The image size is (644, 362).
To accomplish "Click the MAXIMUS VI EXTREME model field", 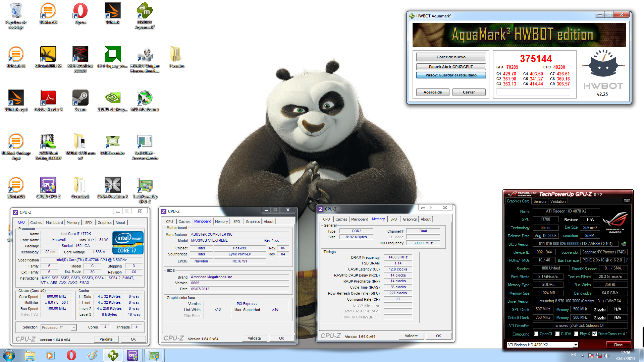I will 221,240.
